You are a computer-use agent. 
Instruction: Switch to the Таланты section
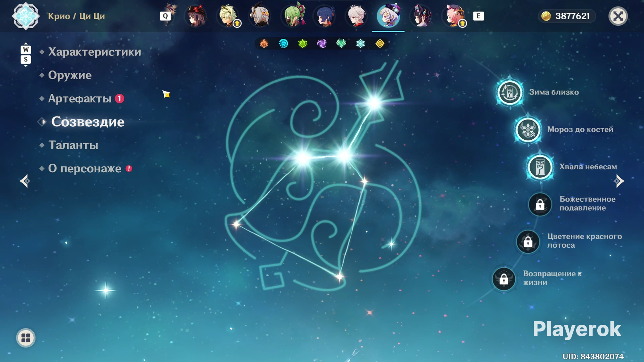[x=73, y=145]
